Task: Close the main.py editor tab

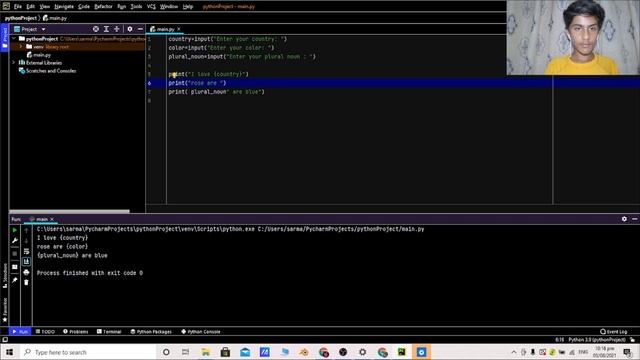Action: coord(179,29)
